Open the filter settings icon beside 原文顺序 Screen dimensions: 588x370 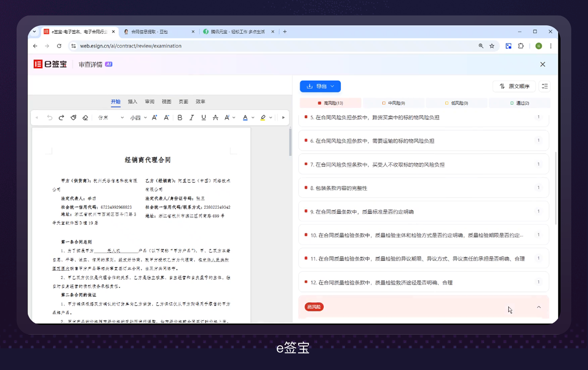545,86
